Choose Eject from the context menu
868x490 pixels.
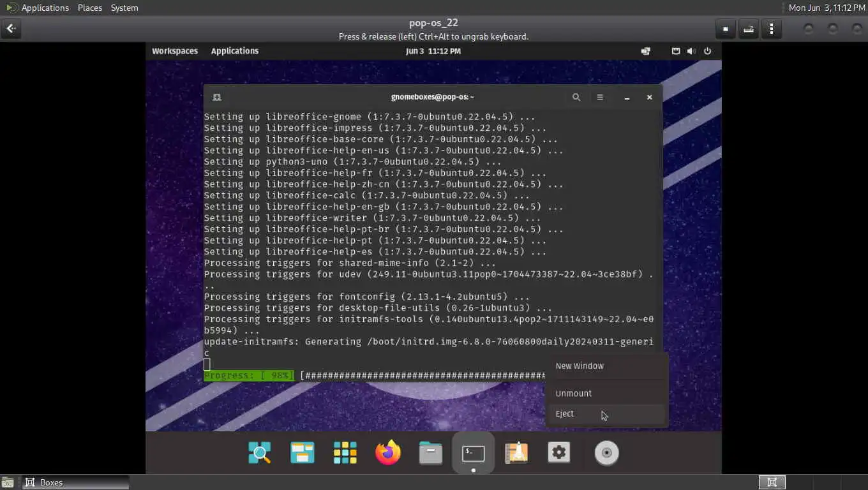tap(606, 414)
